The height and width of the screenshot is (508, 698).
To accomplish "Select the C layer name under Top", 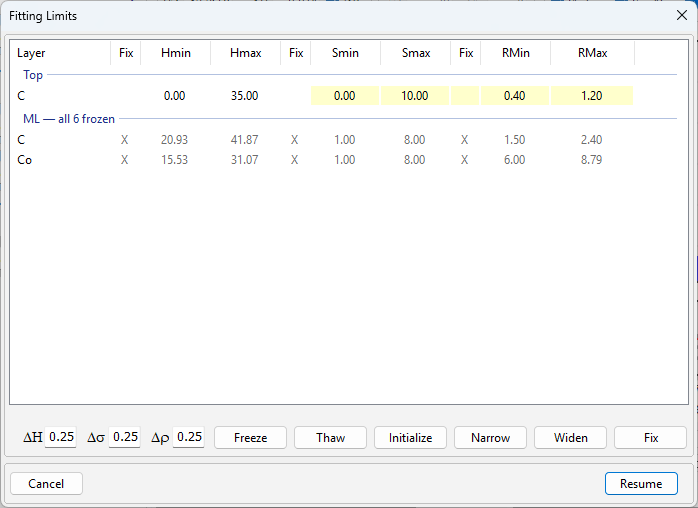I will (21, 96).
